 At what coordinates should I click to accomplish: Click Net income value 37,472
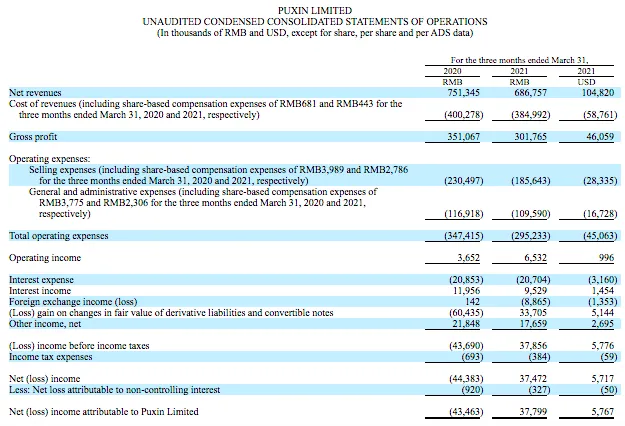click(533, 379)
